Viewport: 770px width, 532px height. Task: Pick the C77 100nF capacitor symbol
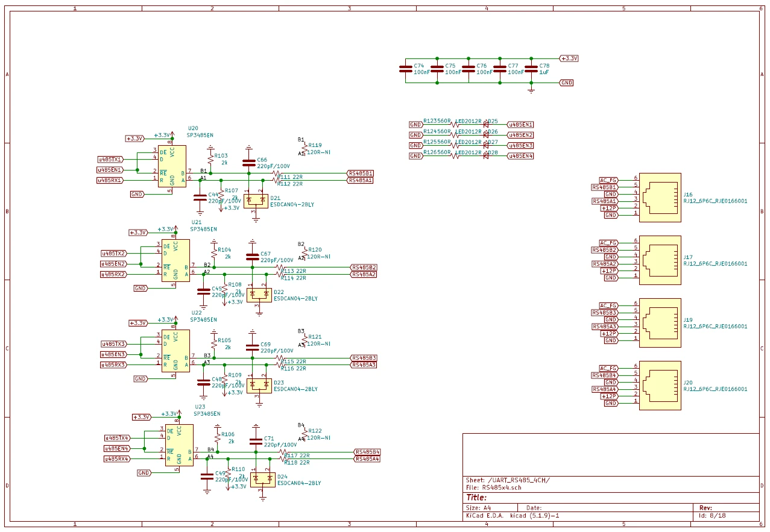[500, 69]
